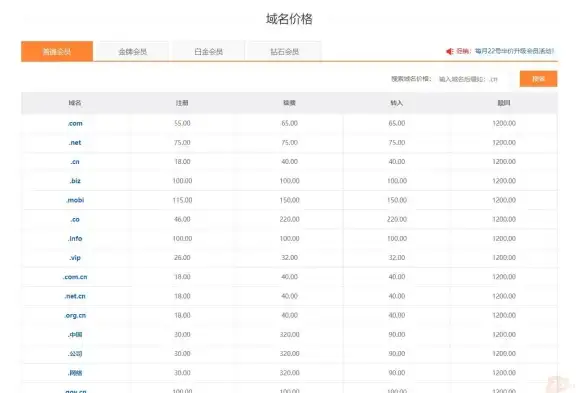
Task: Open the .cn domain link
Action: pos(75,162)
